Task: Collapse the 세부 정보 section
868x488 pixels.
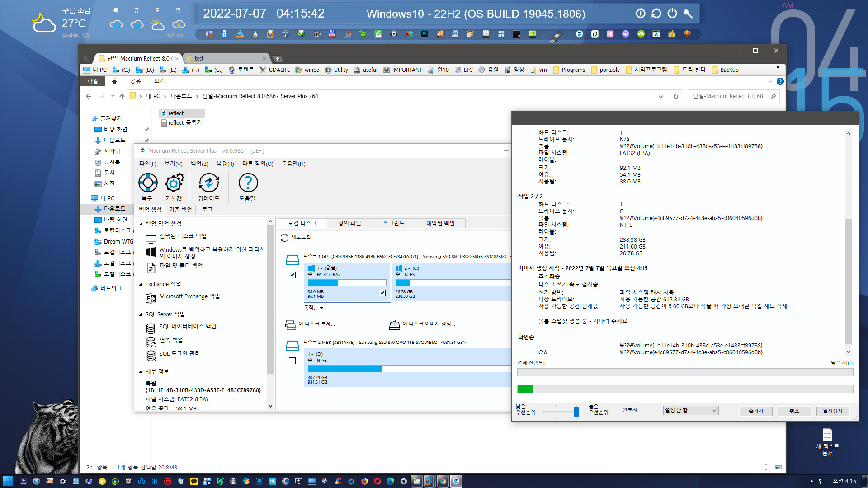Action: 141,372
